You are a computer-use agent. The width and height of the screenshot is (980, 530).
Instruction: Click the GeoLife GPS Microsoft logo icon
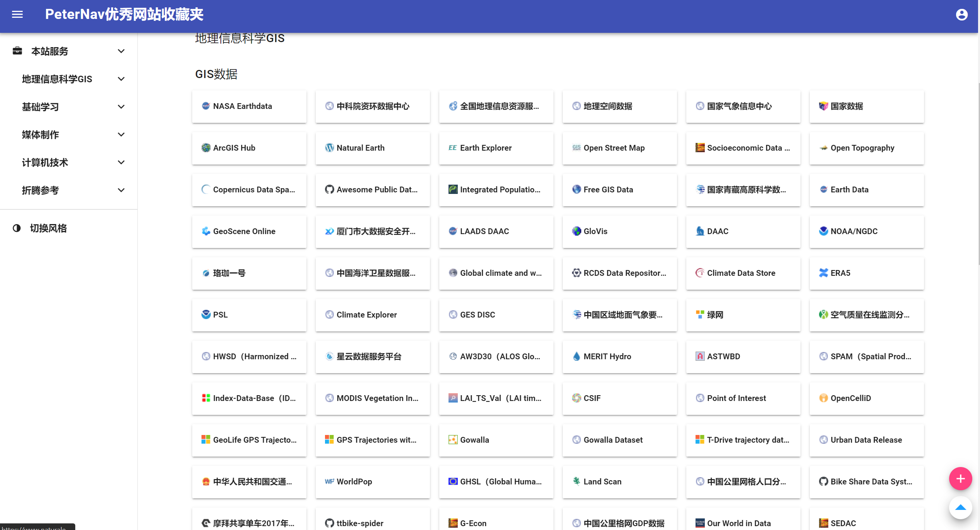tap(206, 440)
